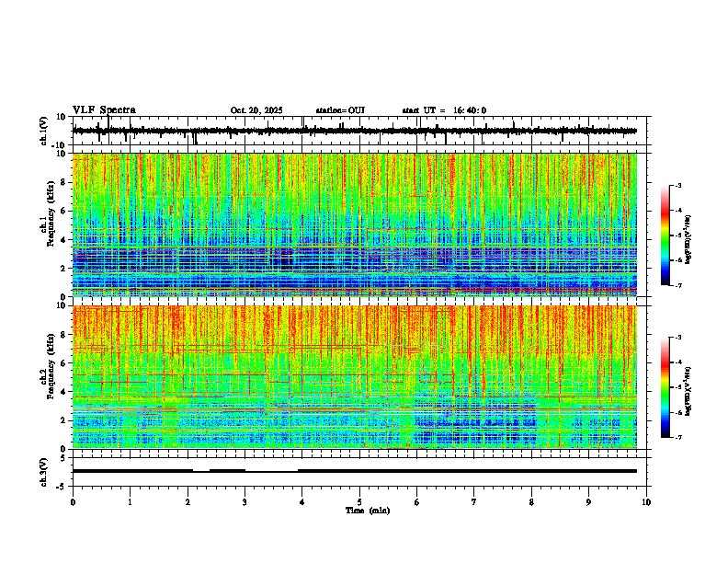Click the longer ch.3 bar gap past minute 3
The image size is (728, 563).
(x=271, y=471)
